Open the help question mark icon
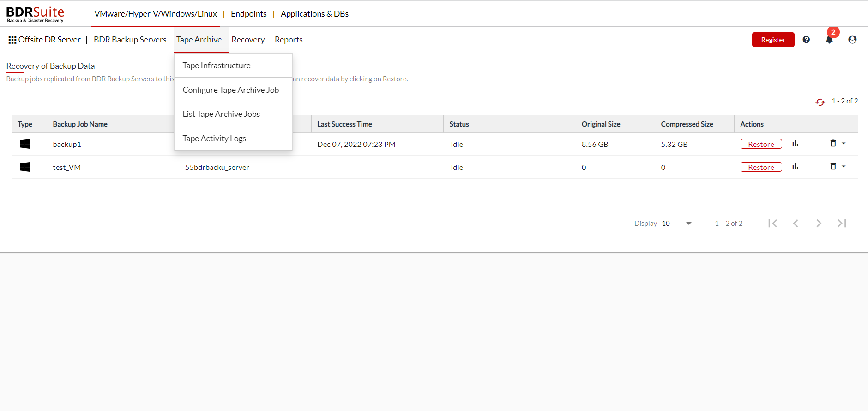 point(806,40)
